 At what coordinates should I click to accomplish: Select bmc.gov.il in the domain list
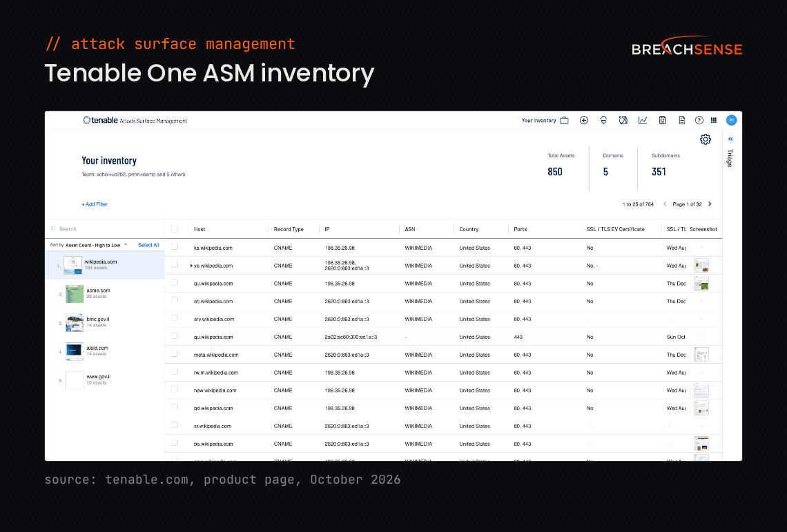tap(105, 322)
